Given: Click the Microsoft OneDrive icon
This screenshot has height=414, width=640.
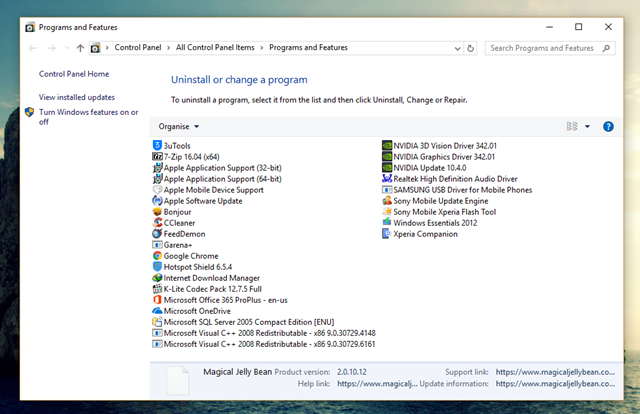Looking at the screenshot, I should (157, 311).
